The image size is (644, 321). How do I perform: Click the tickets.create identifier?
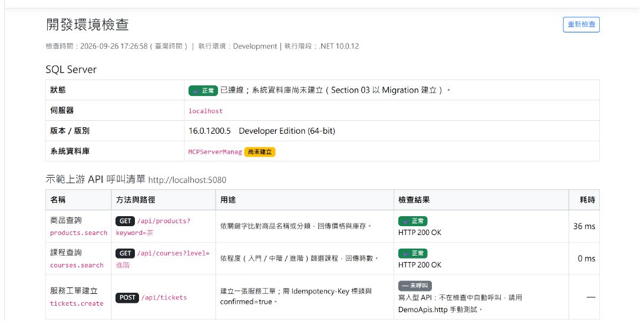click(77, 303)
